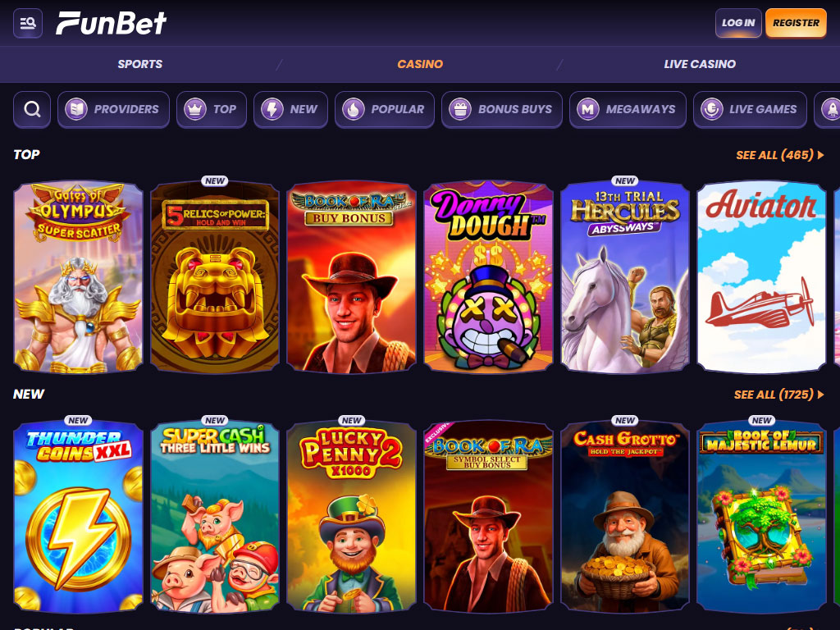The width and height of the screenshot is (840, 630).
Task: Launch the Lucky Penny 2 game tile
Action: click(x=351, y=516)
